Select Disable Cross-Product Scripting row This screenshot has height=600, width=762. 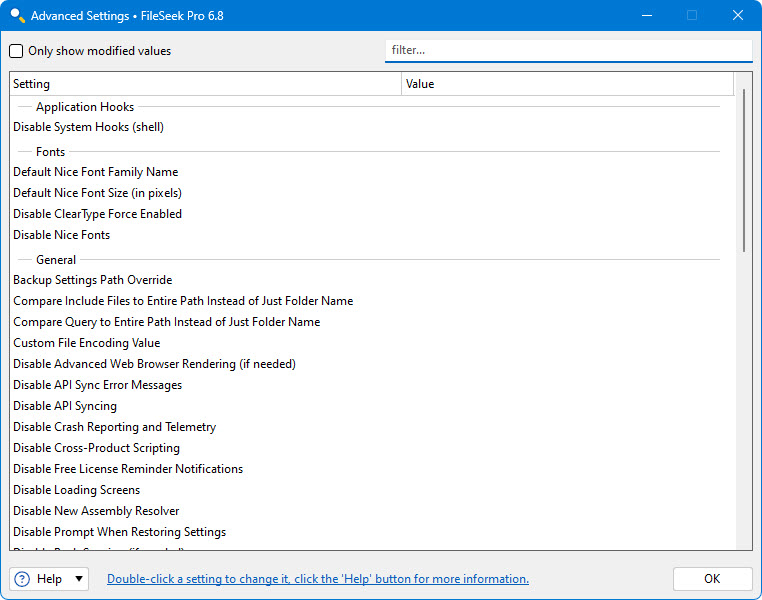coord(372,448)
